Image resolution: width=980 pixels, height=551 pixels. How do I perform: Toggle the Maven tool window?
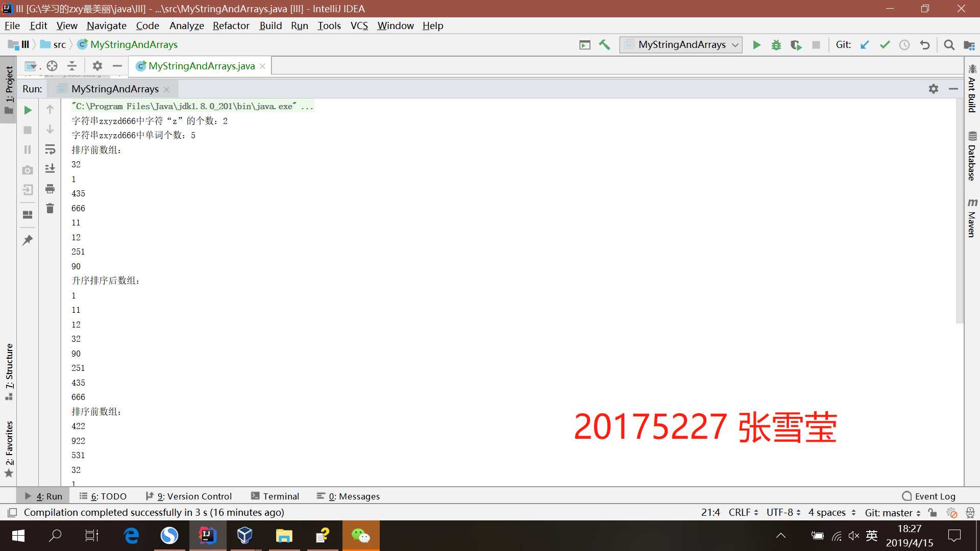pyautogui.click(x=972, y=218)
